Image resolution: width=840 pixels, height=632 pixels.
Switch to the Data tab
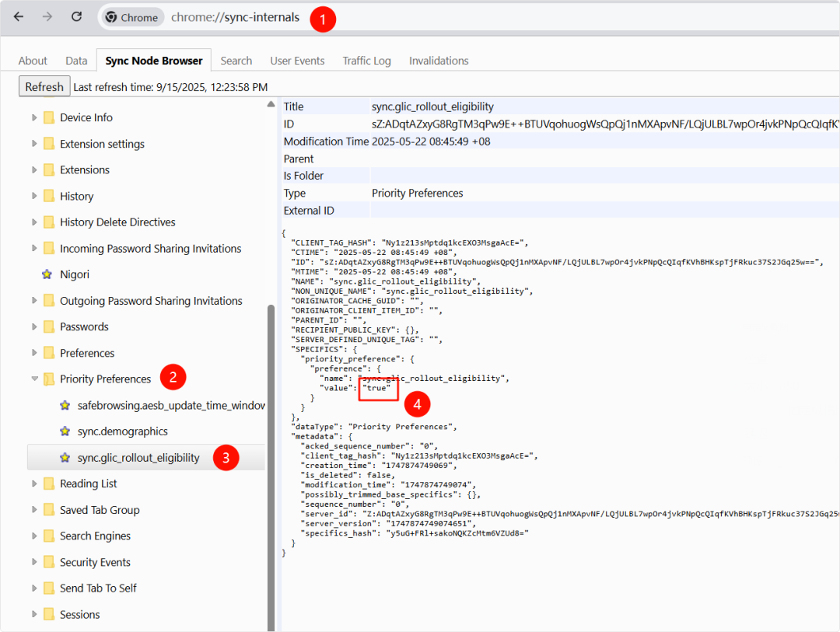click(76, 61)
